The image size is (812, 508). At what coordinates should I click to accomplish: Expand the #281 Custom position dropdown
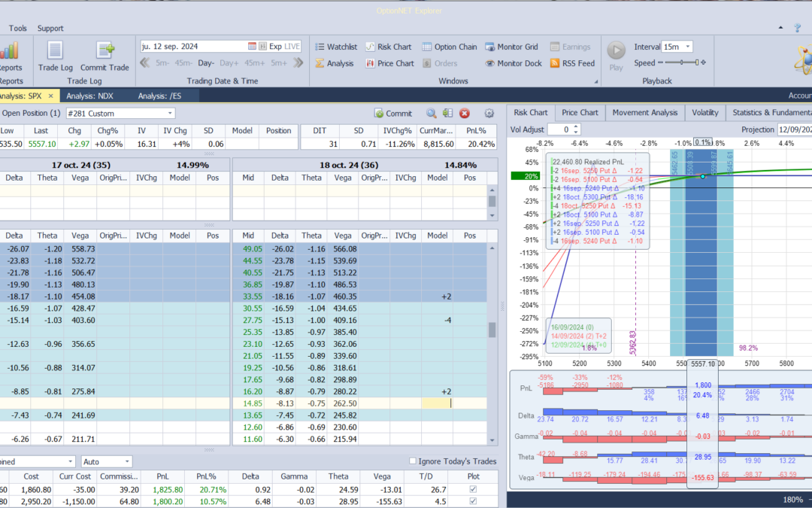click(x=169, y=114)
